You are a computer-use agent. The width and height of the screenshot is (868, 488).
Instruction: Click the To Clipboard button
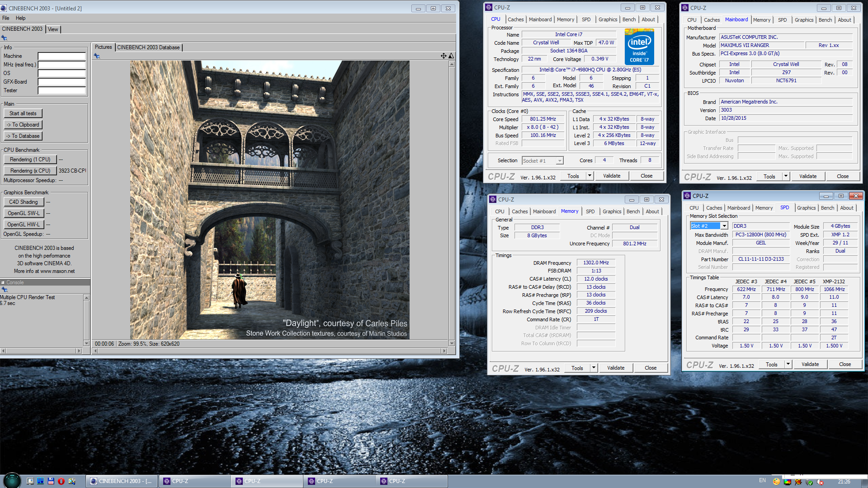coord(23,125)
